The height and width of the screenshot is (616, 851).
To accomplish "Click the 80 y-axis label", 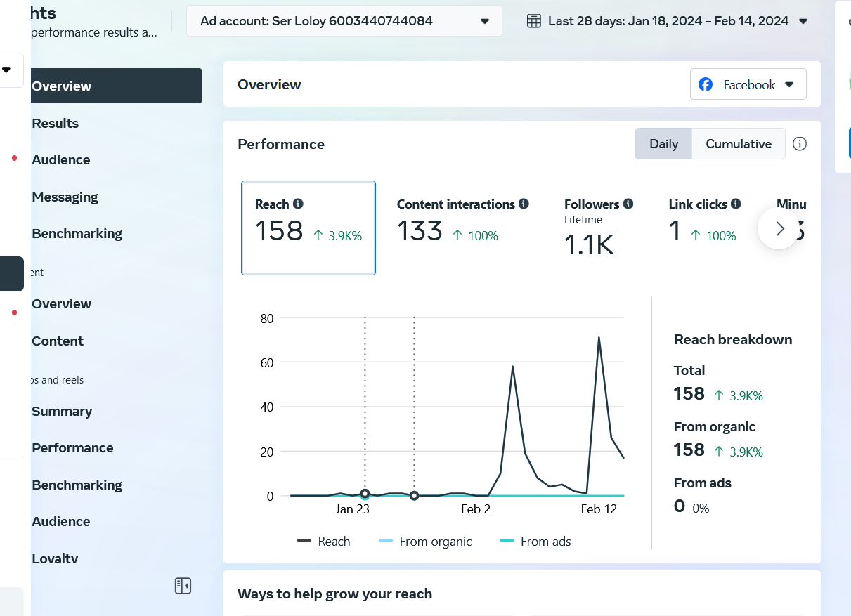I will tap(266, 318).
